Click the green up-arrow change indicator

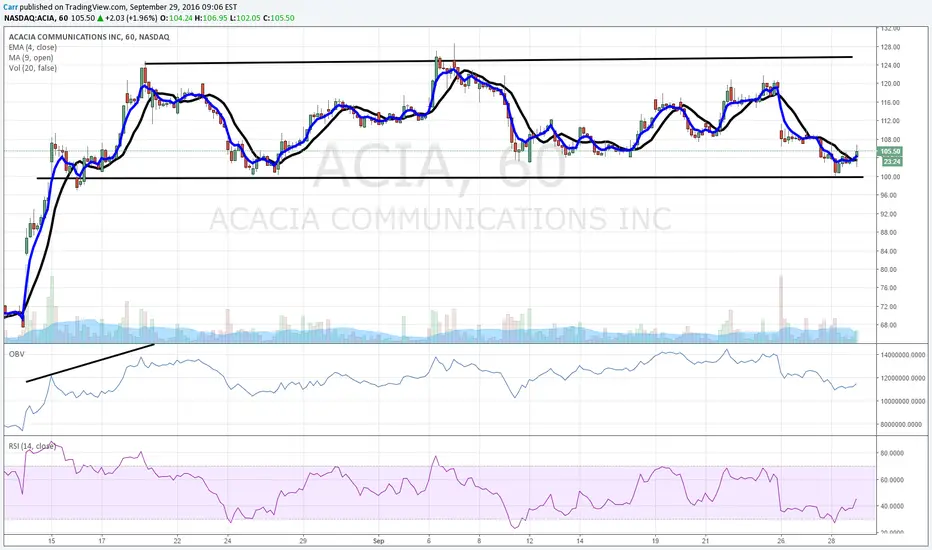point(100,18)
